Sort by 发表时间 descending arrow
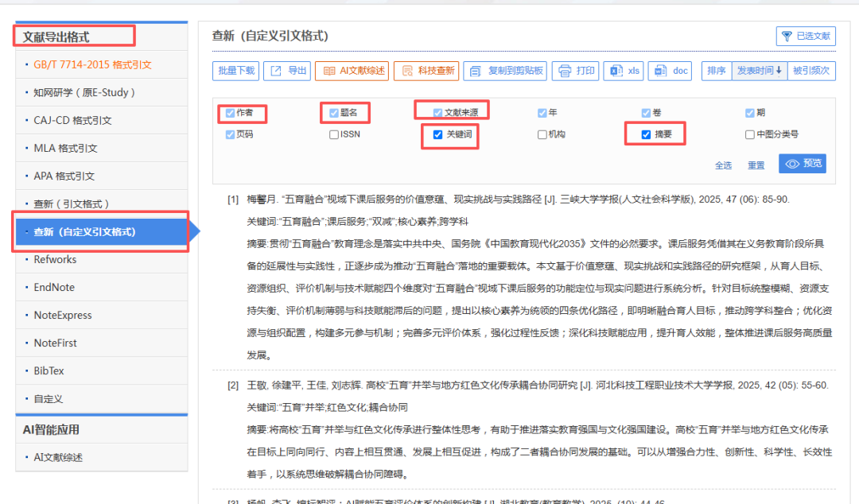Viewport: 859px width, 504px height. [x=760, y=71]
